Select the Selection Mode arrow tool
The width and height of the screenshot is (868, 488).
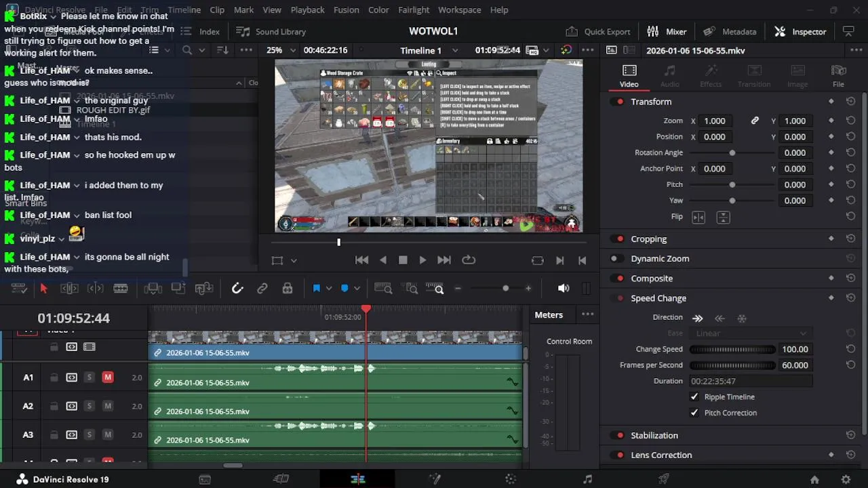click(x=43, y=289)
